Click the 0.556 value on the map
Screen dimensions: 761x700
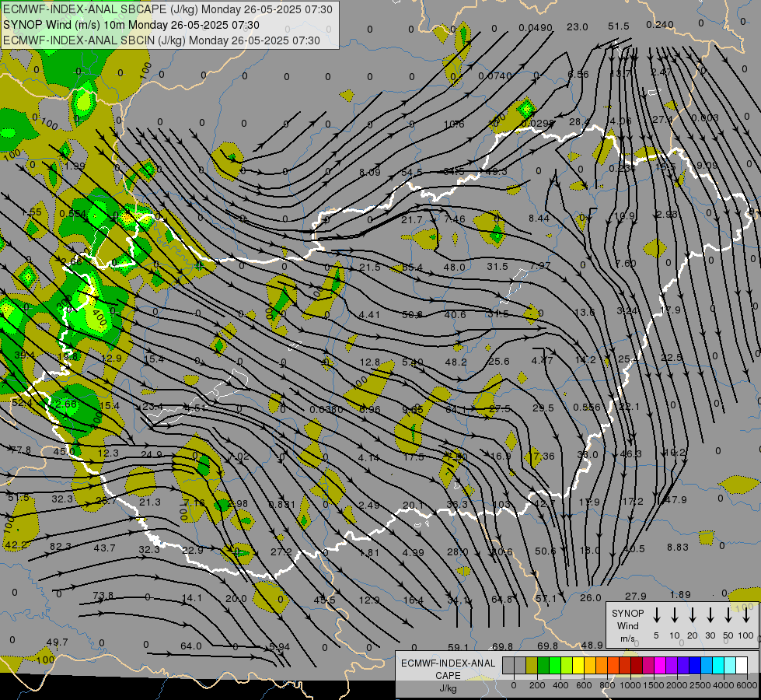(x=586, y=408)
